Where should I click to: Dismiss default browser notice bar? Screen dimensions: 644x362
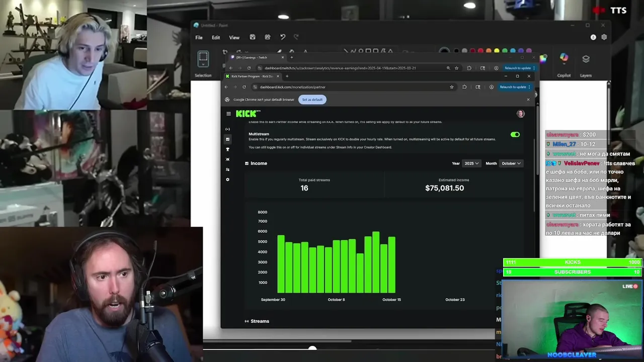coord(528,100)
